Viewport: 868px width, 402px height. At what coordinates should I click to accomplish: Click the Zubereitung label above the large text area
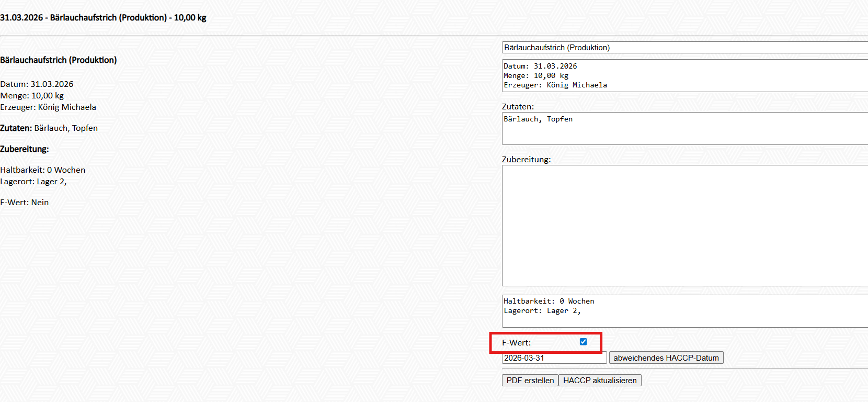[526, 160]
